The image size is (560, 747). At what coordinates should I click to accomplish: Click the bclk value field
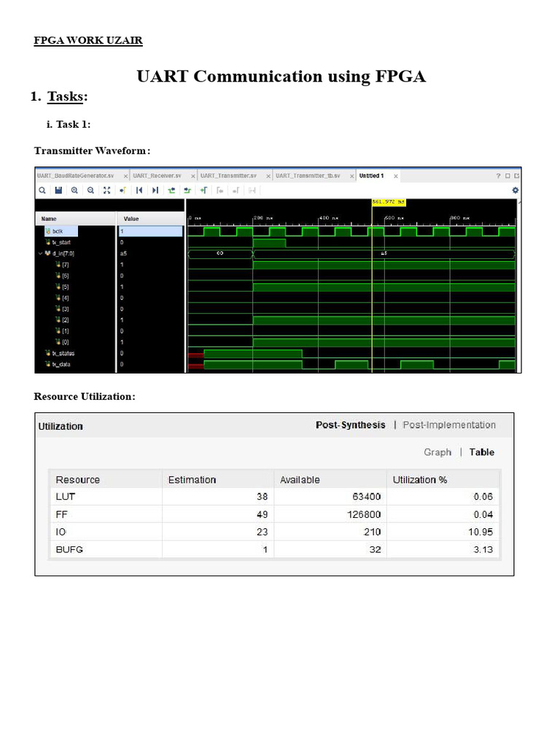150,231
